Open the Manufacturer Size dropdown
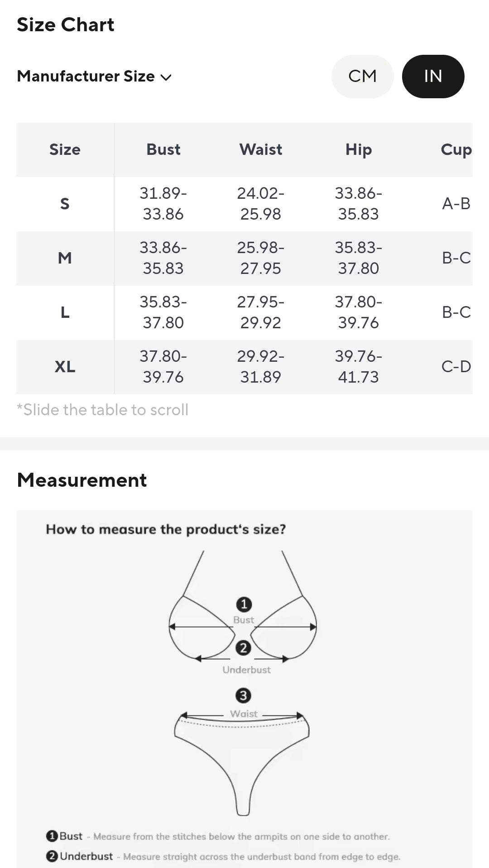 tap(86, 76)
